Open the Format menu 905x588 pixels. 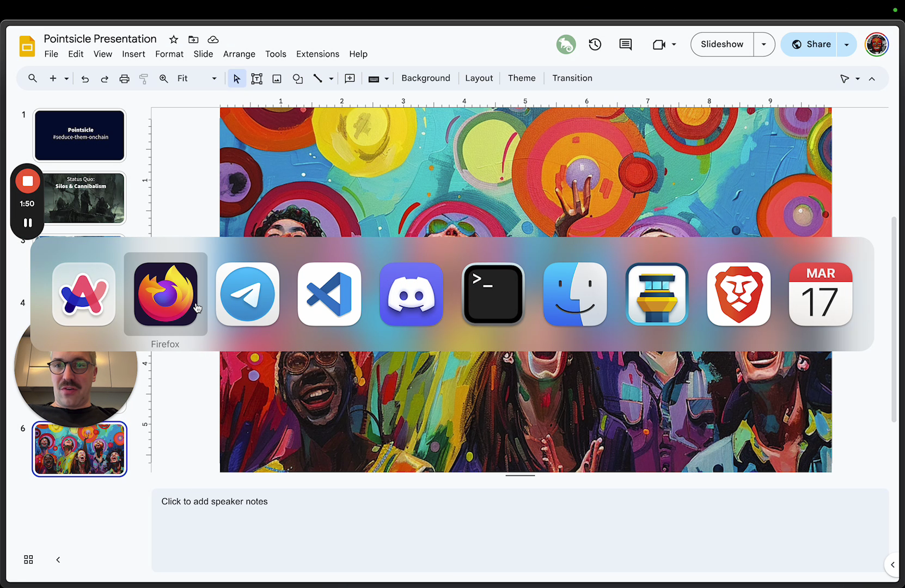169,54
